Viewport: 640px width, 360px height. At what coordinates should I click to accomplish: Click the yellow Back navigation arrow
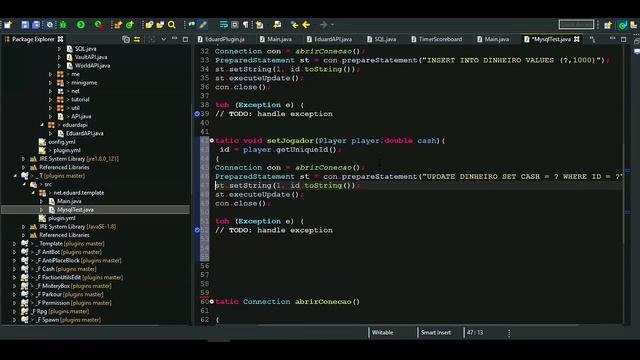coord(306,25)
